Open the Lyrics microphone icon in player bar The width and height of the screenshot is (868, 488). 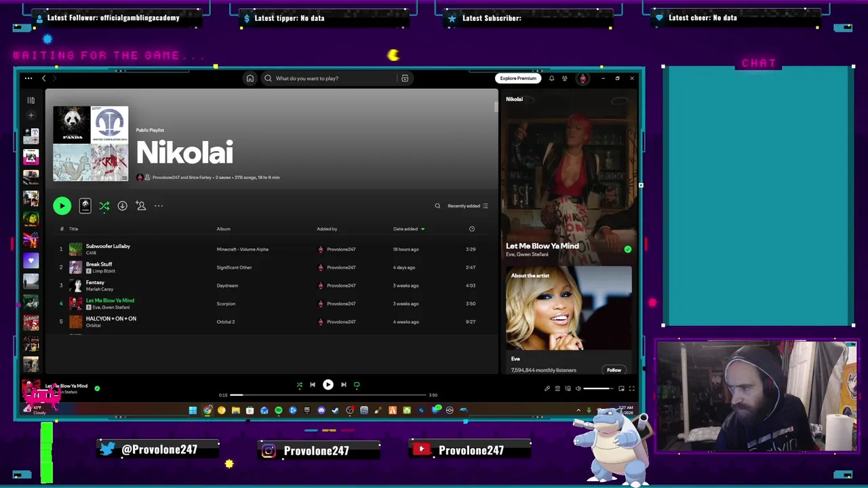[x=547, y=388]
